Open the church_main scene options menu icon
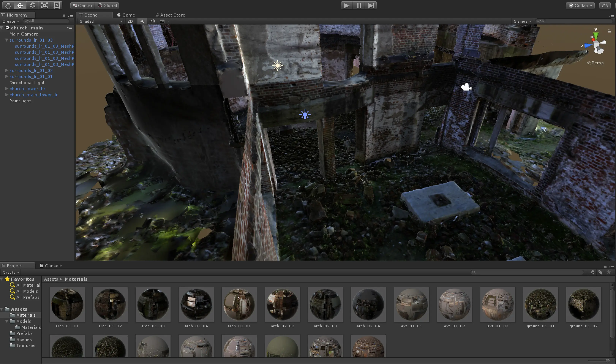The width and height of the screenshot is (616, 364). tap(70, 28)
